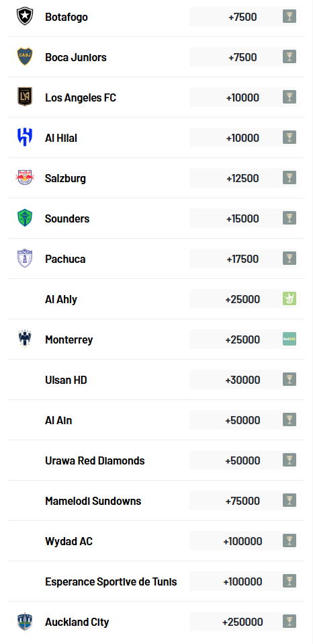Select the +17500 odds for Pachuca

coord(242,259)
